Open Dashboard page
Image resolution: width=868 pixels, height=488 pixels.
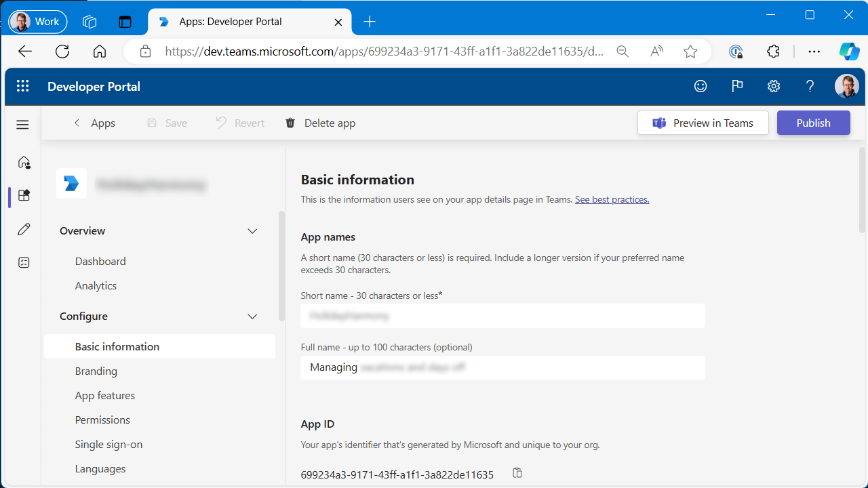100,261
